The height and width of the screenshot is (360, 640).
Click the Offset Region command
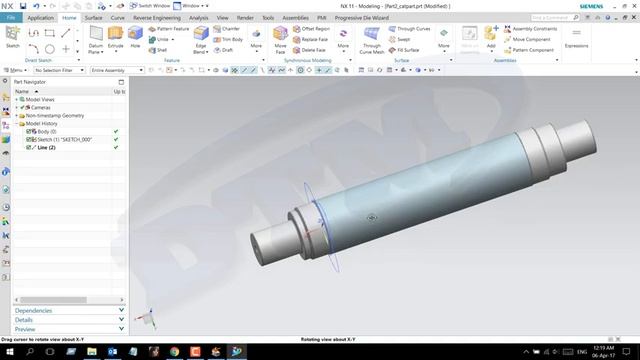click(x=311, y=29)
